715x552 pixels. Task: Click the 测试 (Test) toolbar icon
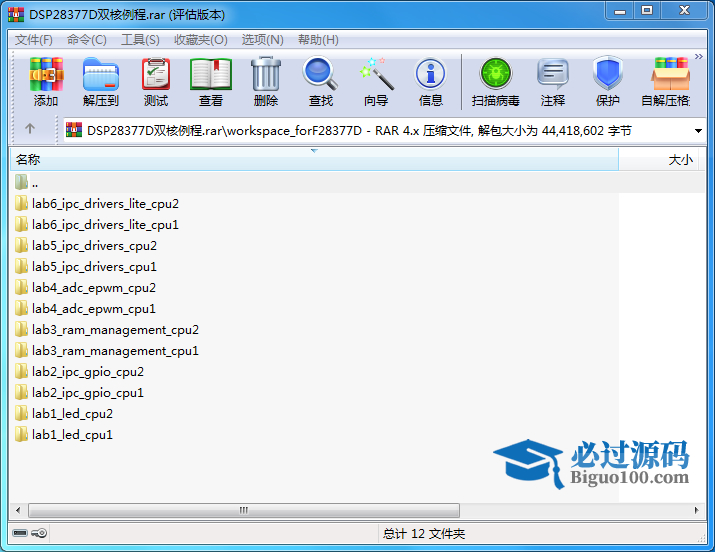(156, 81)
